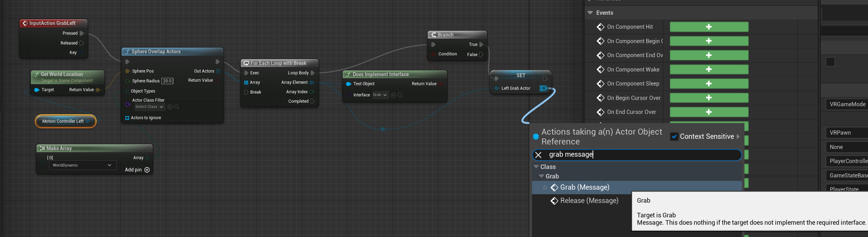Viewport: 868px width, 237px height.
Task: Click the Completed pin on For Each Loop
Action: (312, 101)
